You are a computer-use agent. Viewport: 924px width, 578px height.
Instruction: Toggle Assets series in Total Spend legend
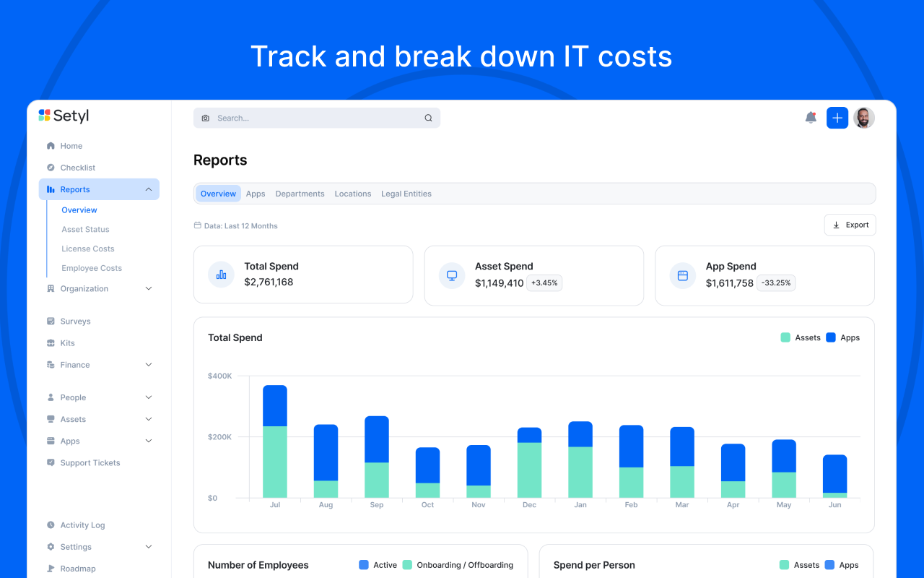tap(801, 337)
